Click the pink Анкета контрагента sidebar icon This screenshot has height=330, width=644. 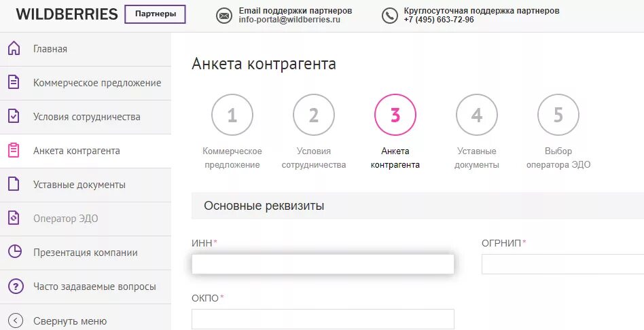tap(14, 151)
